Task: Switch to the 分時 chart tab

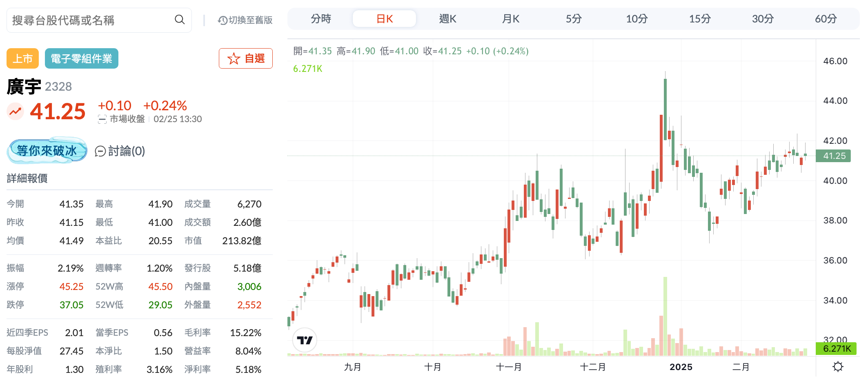Action: point(321,19)
